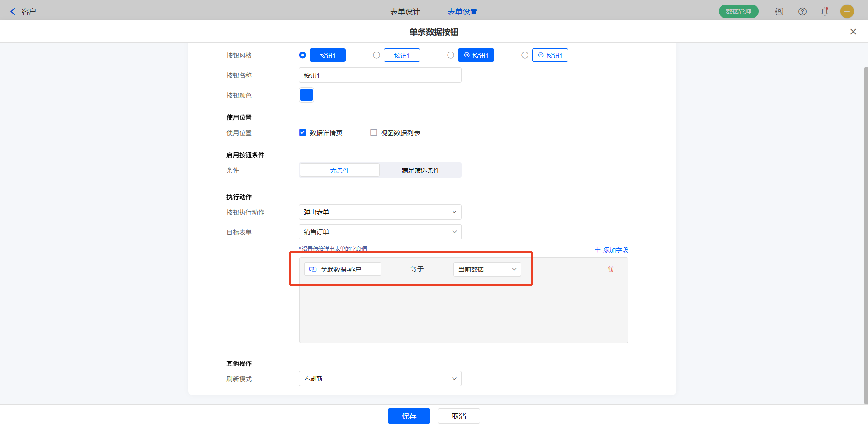Click the vertical scrollbar on right

pyautogui.click(x=866, y=235)
